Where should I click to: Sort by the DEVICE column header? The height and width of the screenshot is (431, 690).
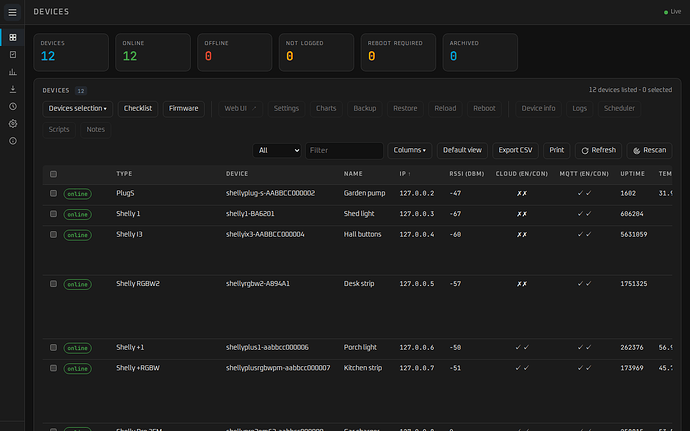click(x=237, y=174)
